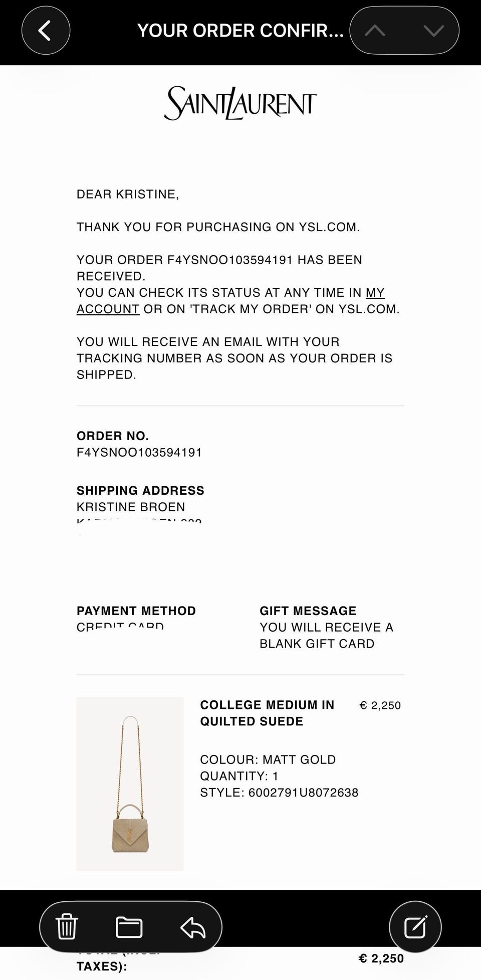The height and width of the screenshot is (980, 481).
Task: Tap the GIFT MESSAGE heading
Action: pos(308,611)
